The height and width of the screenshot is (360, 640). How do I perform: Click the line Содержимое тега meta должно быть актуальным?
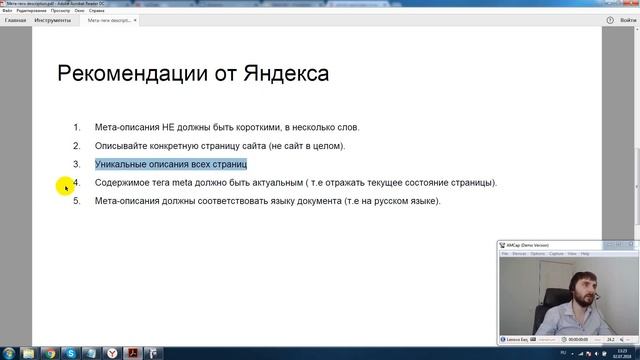coord(296,182)
